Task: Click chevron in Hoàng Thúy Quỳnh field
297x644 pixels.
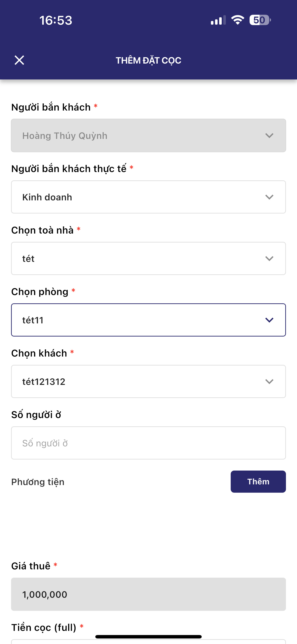Action: tap(269, 135)
